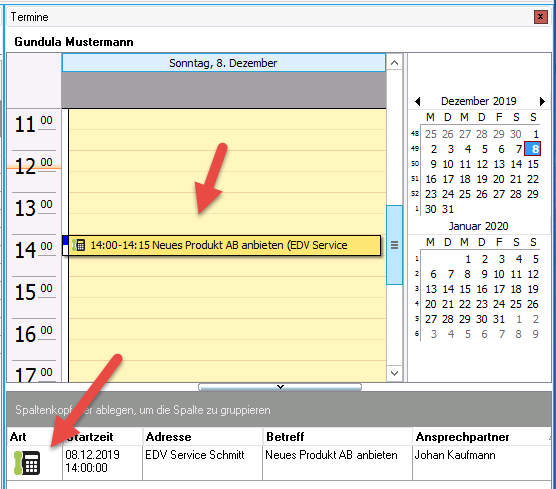
Task: Open the 14:00-14:15 Neues Produkt AB appointment
Action: coord(224,245)
